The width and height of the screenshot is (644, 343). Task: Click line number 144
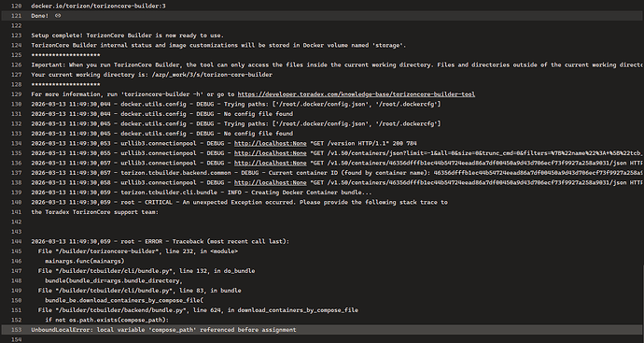pyautogui.click(x=17, y=241)
